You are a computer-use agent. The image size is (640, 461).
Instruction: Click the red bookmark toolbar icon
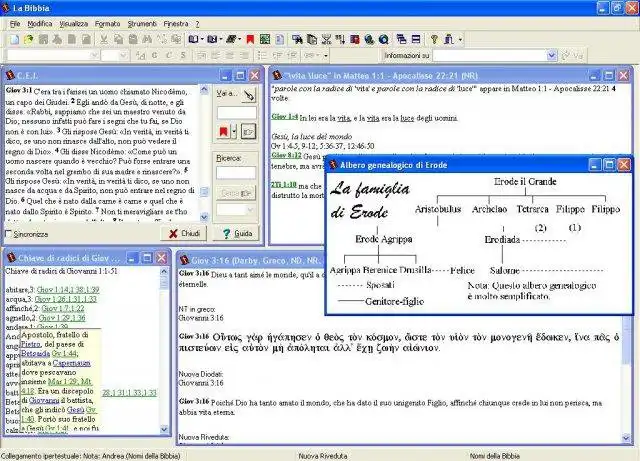pos(250,39)
